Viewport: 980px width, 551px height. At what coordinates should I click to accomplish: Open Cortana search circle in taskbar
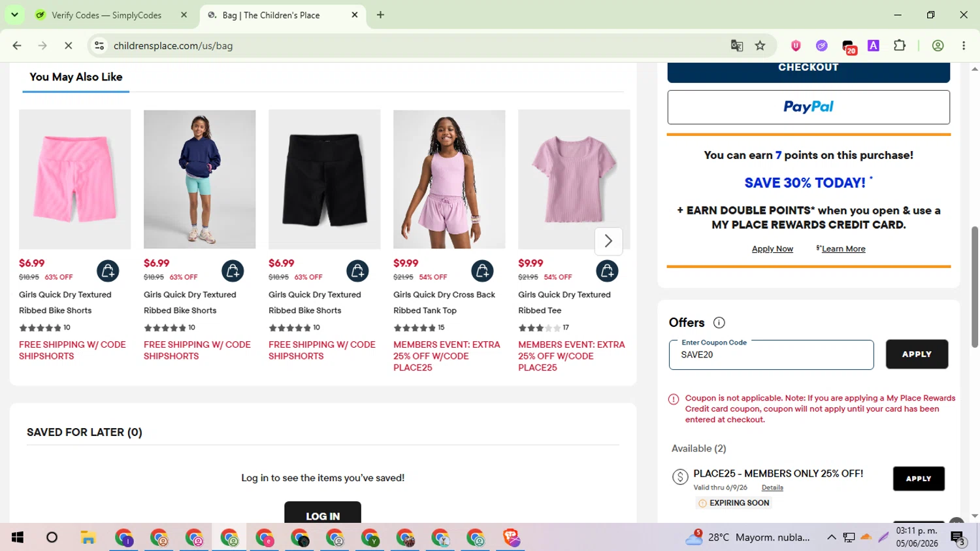click(x=52, y=537)
